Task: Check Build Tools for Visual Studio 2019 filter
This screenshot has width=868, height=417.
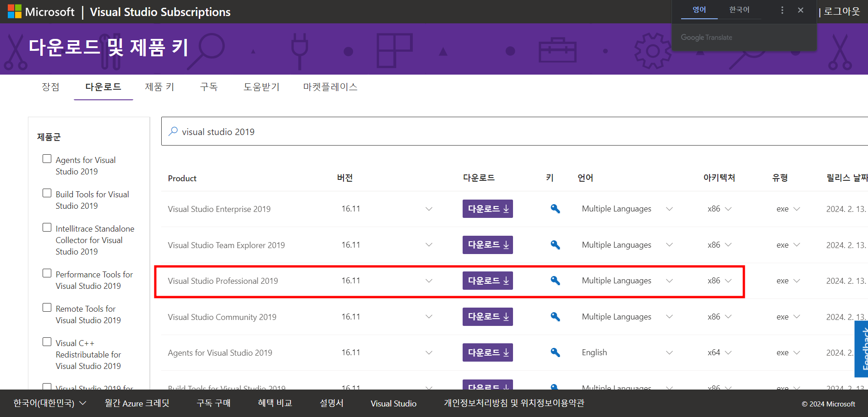Action: pyautogui.click(x=47, y=193)
